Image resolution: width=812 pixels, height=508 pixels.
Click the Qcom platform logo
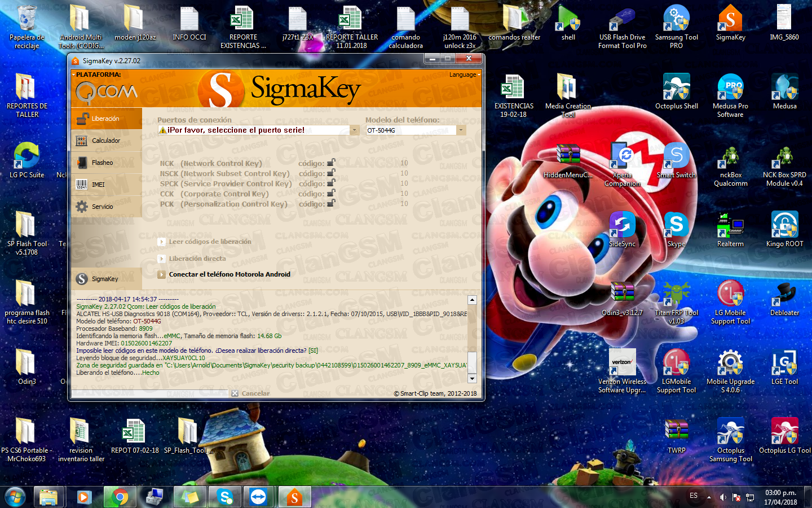tap(107, 93)
